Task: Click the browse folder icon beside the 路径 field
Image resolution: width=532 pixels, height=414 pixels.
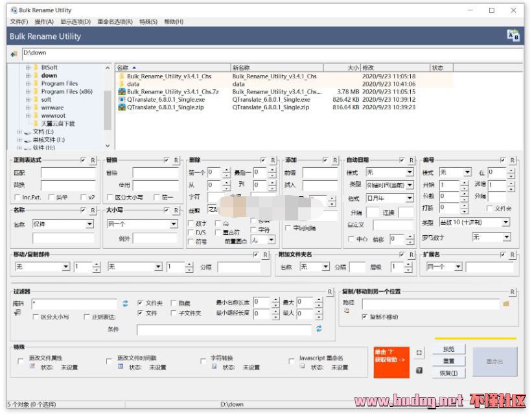Action: point(506,303)
